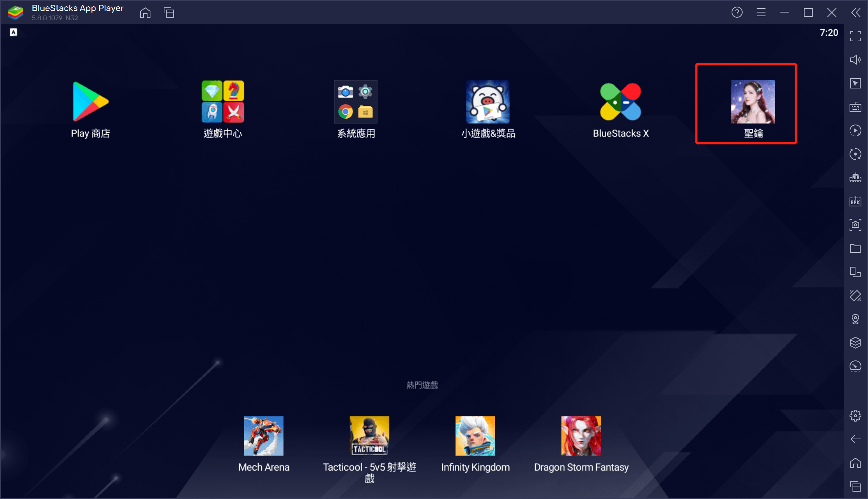Collapse the side toolbar with double chevron
This screenshot has height=499, width=868.
856,13
